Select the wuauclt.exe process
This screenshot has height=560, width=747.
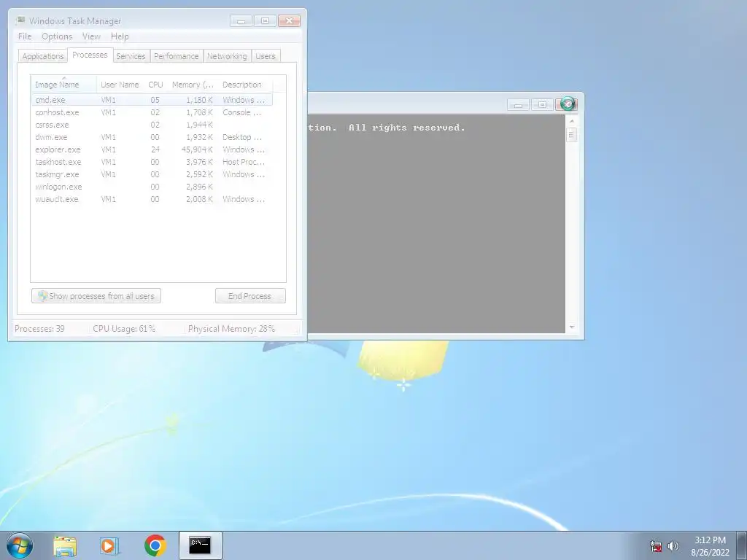coord(152,199)
